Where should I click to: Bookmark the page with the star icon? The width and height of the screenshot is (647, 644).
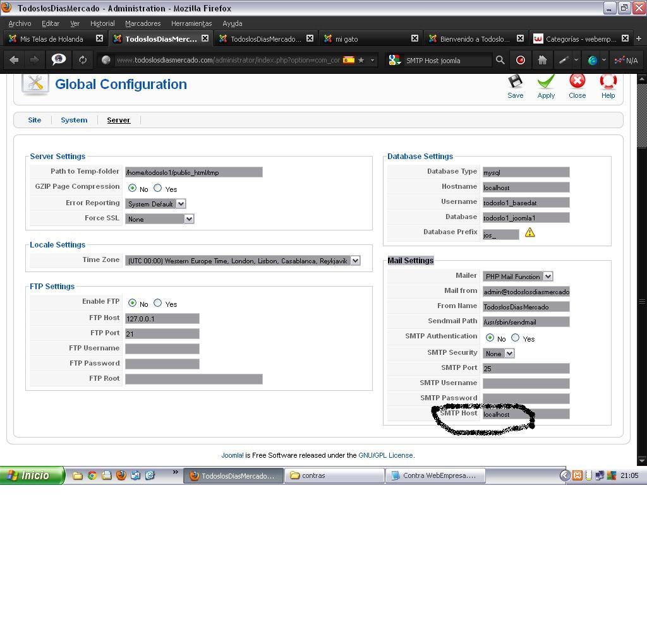coord(361,60)
